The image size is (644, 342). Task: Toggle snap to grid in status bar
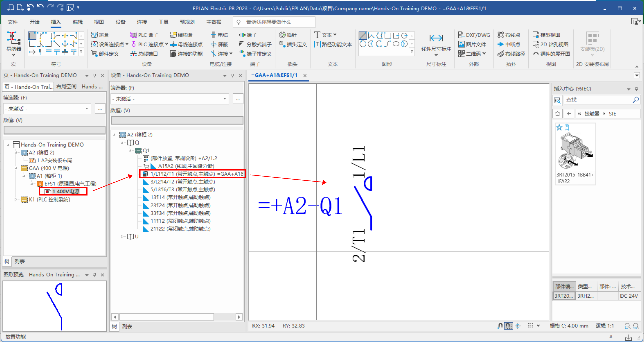tap(509, 326)
